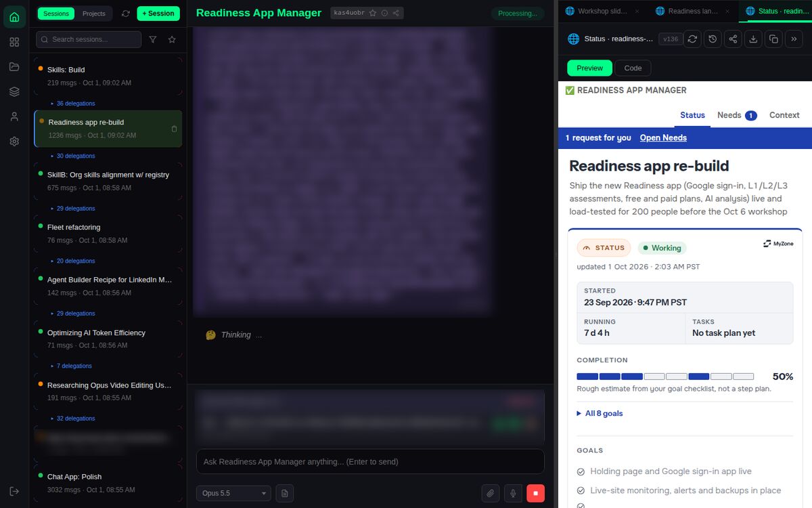
Task: Expand 36 delegations under Skills: Build
Action: pyautogui.click(x=73, y=104)
